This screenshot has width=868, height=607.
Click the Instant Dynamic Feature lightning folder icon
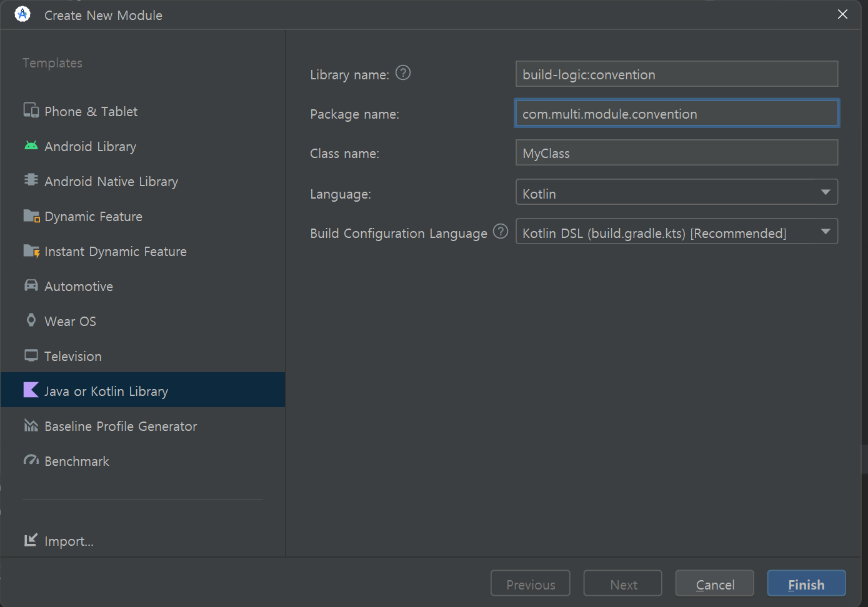pos(31,250)
